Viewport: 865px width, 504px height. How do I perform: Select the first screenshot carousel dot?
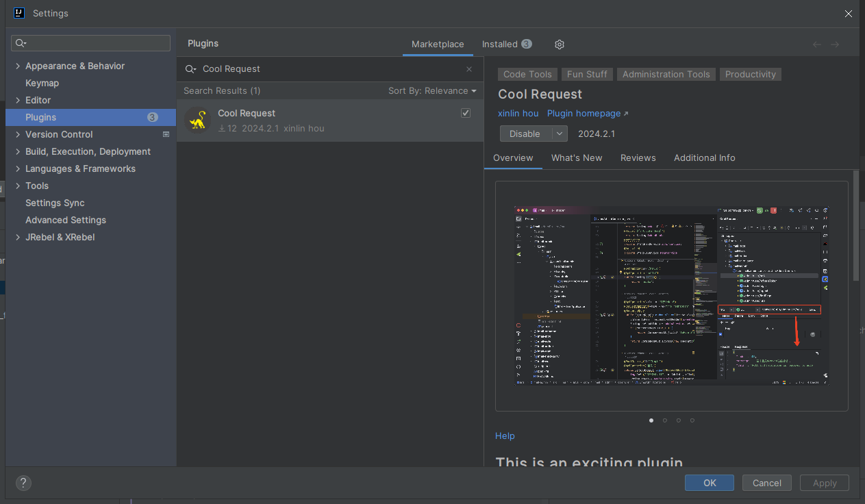[x=651, y=420]
